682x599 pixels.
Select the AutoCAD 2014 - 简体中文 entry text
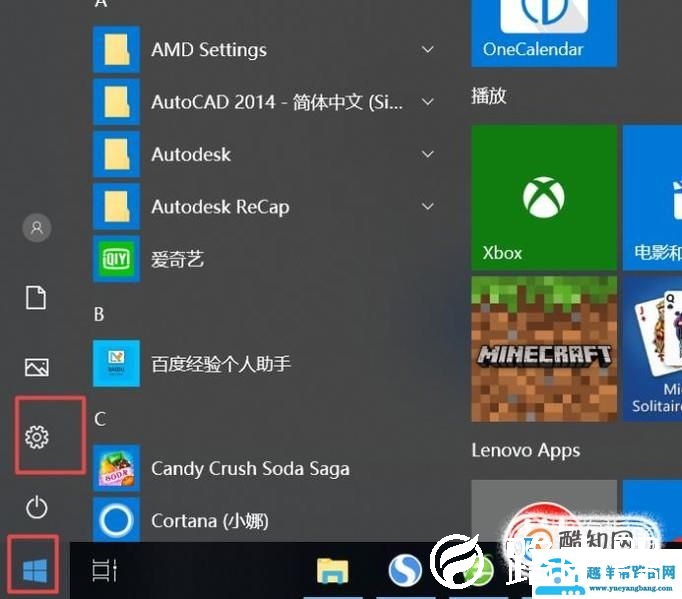pos(277,102)
